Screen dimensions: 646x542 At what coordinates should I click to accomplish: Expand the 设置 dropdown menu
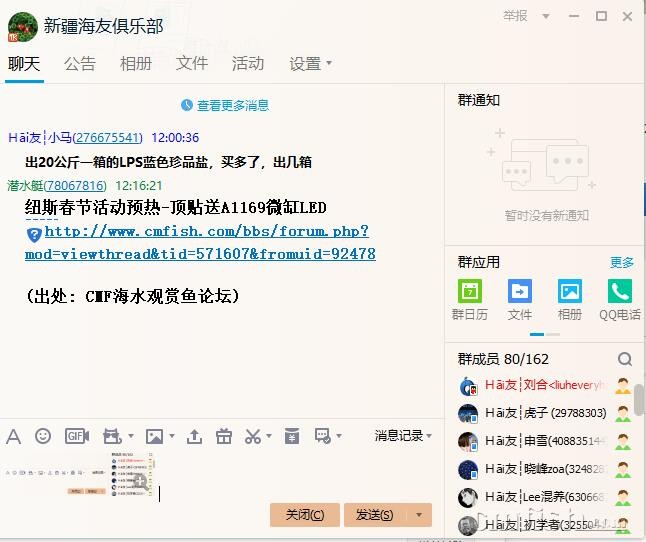[x=310, y=64]
